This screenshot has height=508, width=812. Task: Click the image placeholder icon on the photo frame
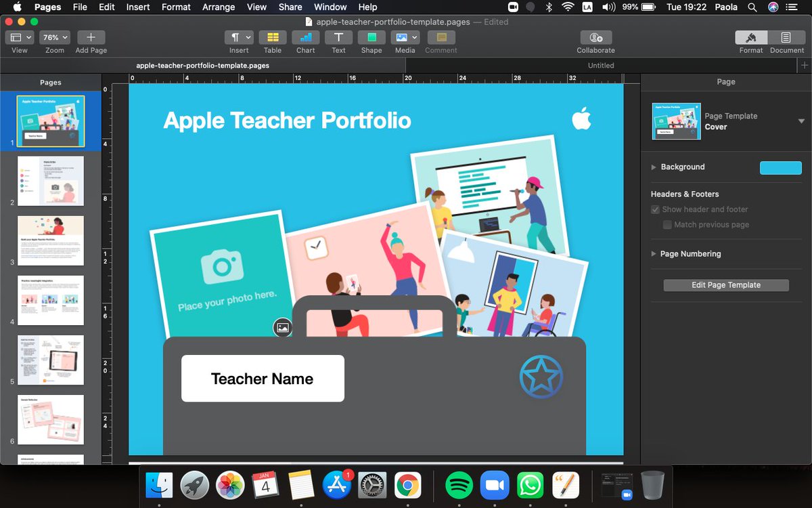[x=281, y=328]
